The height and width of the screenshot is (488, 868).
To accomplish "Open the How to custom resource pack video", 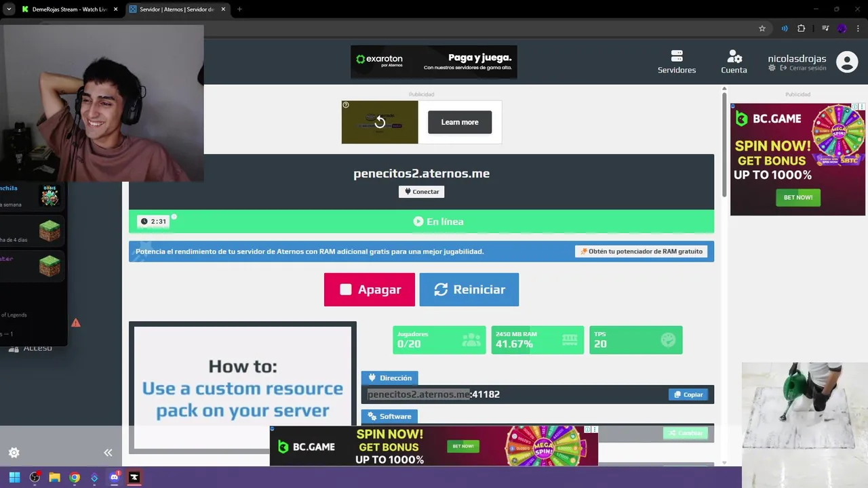I will pos(243,386).
